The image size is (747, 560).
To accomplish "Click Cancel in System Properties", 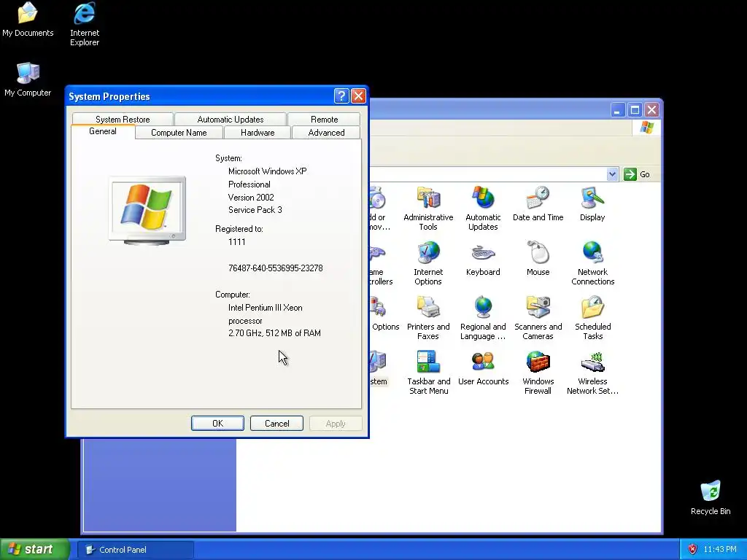I will click(x=276, y=424).
